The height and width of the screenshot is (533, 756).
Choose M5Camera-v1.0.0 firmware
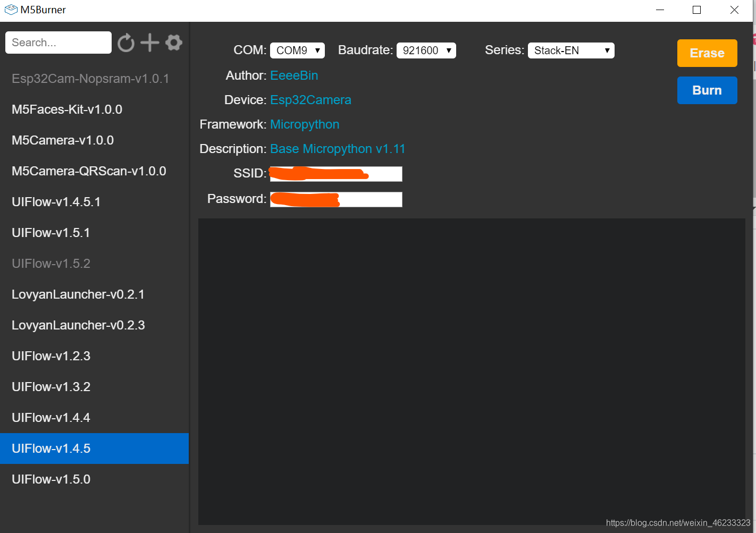[95, 140]
